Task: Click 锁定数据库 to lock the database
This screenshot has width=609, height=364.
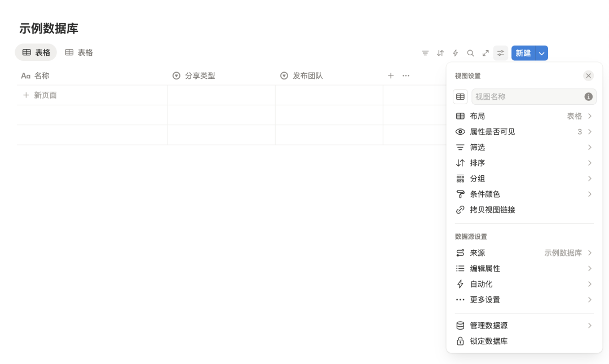Action: click(x=488, y=341)
